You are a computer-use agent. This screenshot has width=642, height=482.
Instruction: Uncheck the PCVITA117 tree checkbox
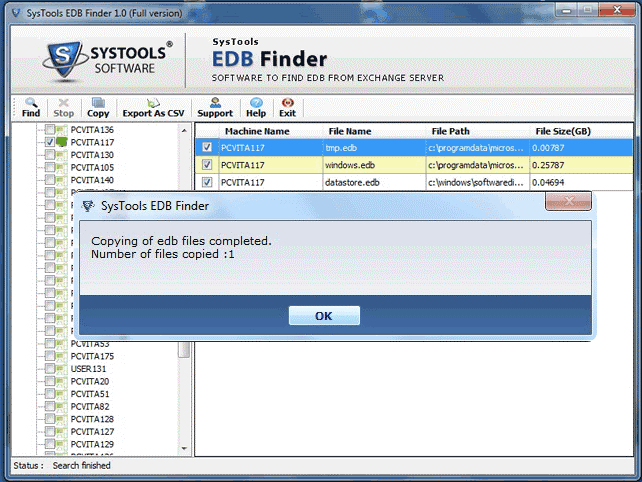click(49, 143)
